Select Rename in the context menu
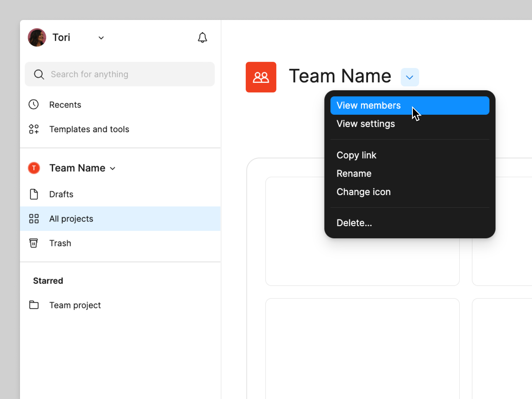Viewport: 532px width, 399px height. [354, 173]
